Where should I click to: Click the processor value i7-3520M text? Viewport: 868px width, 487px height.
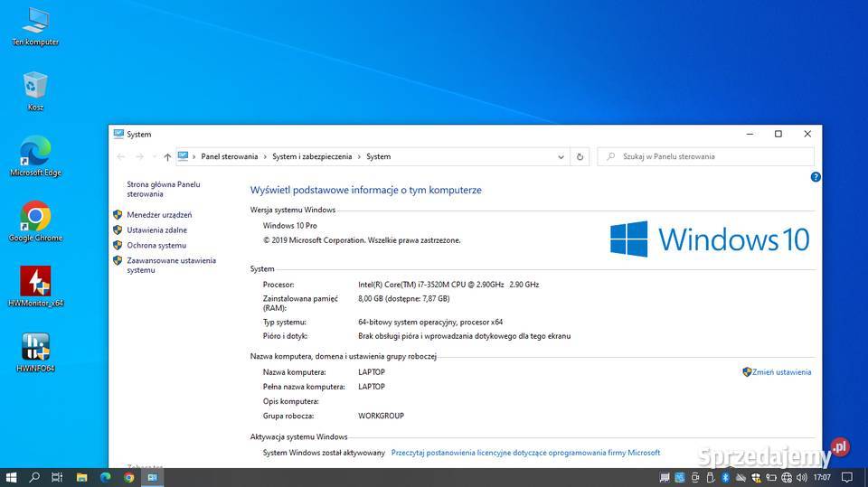pyautogui.click(x=448, y=285)
